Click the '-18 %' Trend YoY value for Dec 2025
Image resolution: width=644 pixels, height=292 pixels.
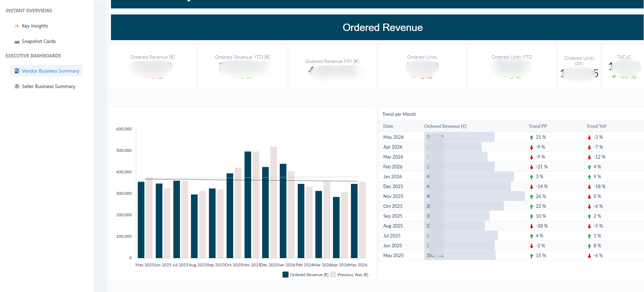(x=600, y=186)
